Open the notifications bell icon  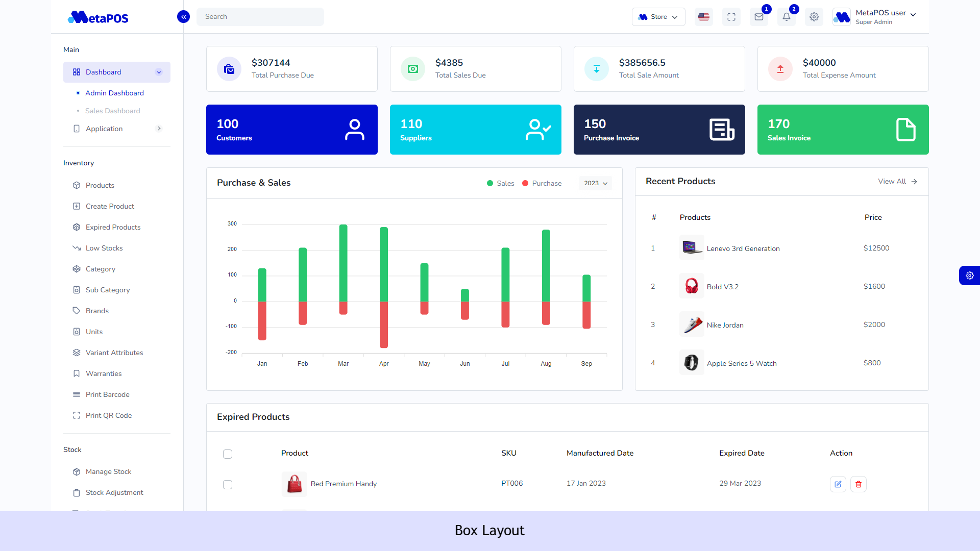point(787,17)
